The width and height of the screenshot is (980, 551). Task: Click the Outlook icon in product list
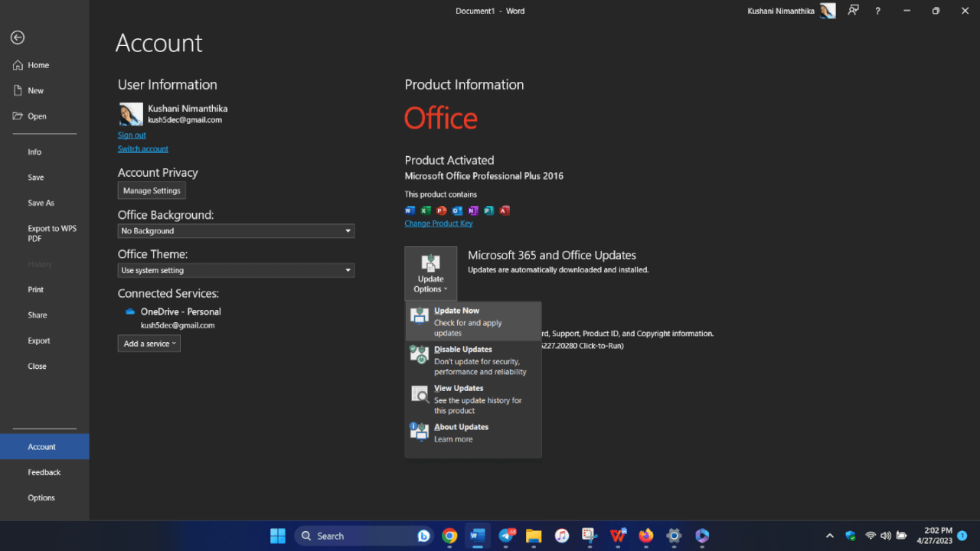click(x=457, y=210)
